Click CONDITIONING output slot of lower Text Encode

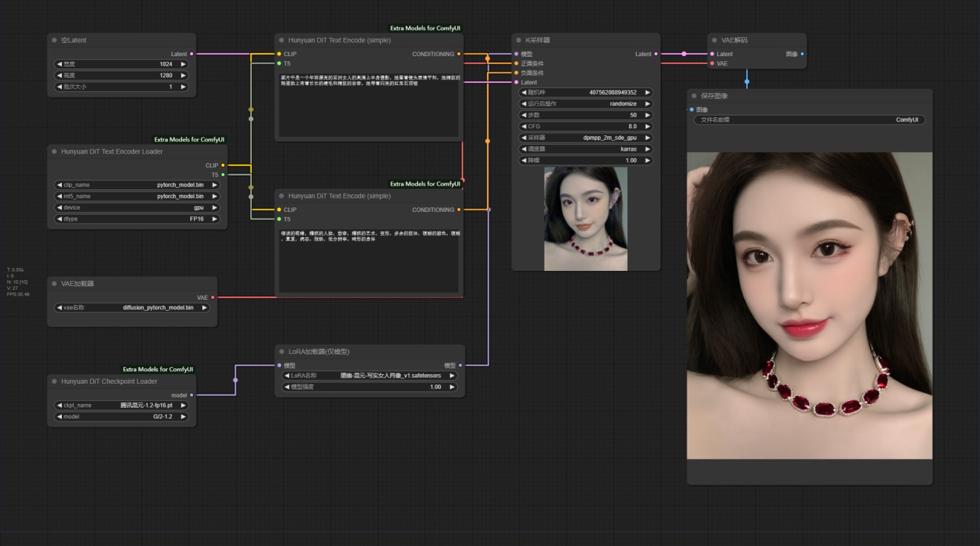[x=459, y=210]
